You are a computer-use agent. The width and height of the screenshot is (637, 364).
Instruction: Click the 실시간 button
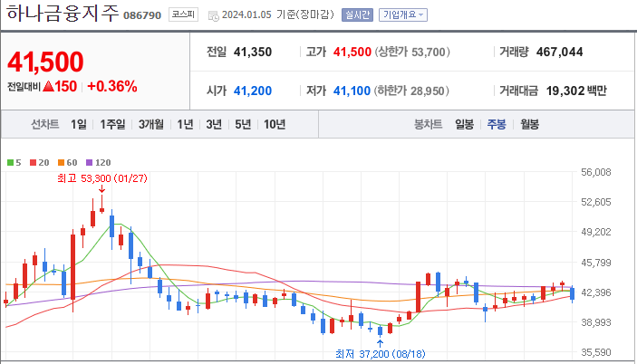click(x=357, y=15)
